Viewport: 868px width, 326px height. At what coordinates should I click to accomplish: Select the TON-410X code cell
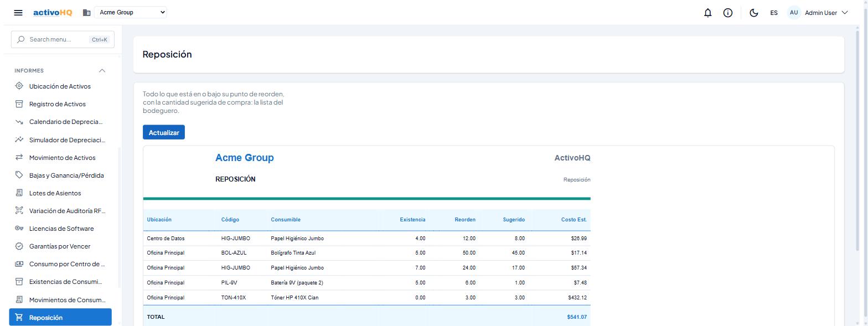tap(234, 298)
